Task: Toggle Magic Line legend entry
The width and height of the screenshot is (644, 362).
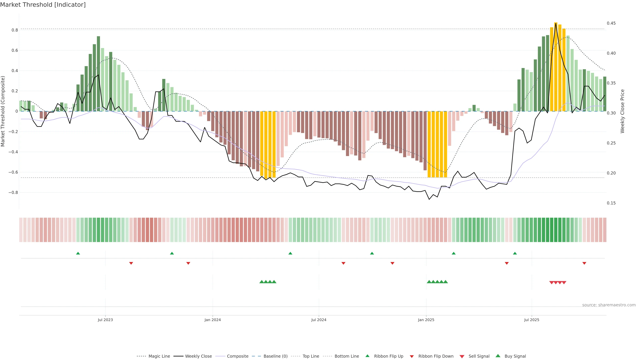Action: [x=159, y=356]
